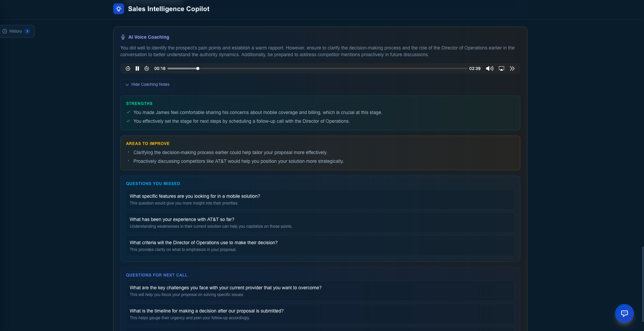Select the question about specific mobile solution features

click(x=320, y=199)
